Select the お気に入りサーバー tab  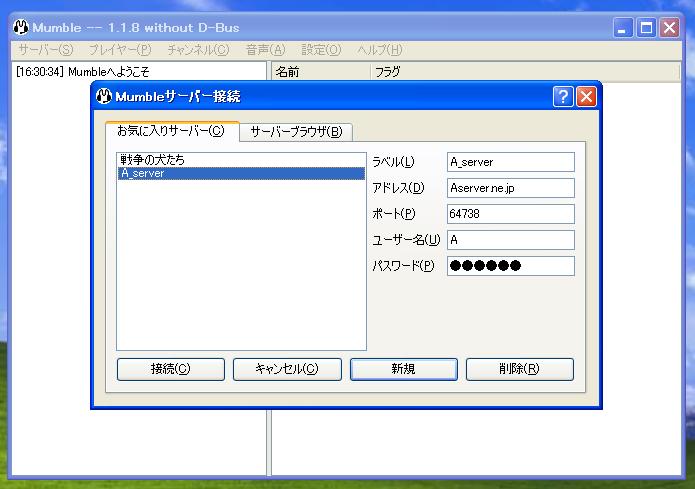pos(171,131)
